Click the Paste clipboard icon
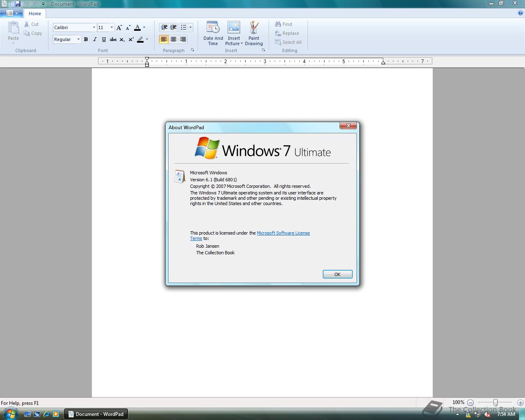Screen dimensions: 525x420 tap(13, 27)
